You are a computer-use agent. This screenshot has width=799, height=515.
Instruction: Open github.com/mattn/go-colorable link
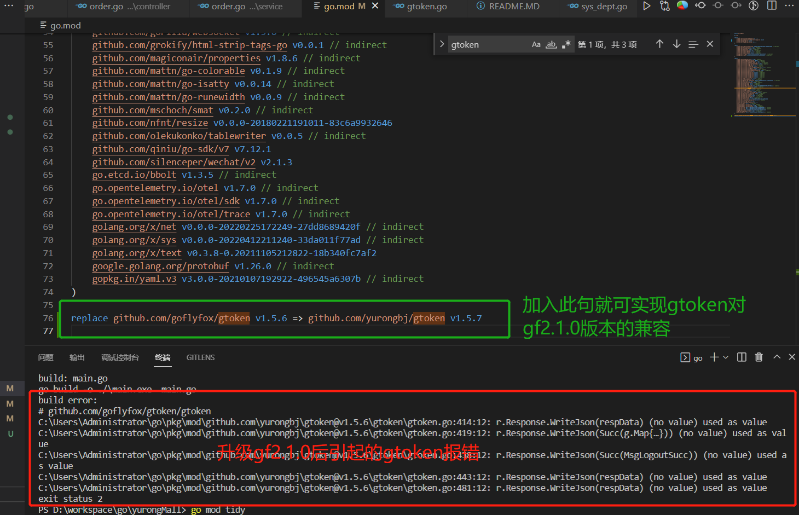tap(169, 71)
